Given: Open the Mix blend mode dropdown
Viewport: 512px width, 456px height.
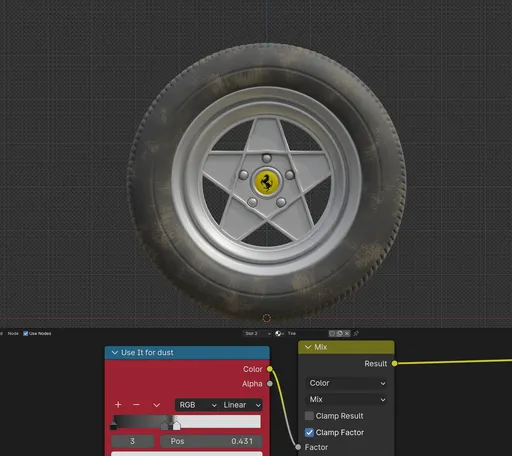Looking at the screenshot, I should (346, 399).
